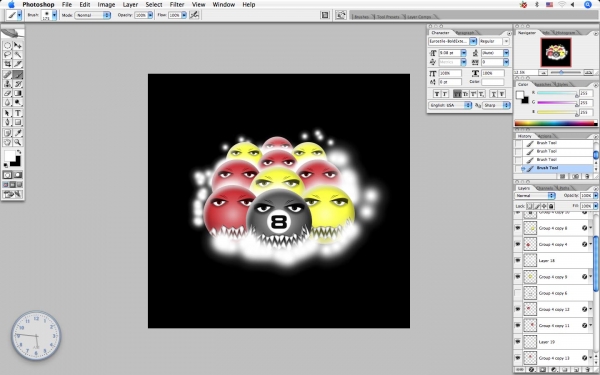Toggle Lock all for layer

(551, 206)
